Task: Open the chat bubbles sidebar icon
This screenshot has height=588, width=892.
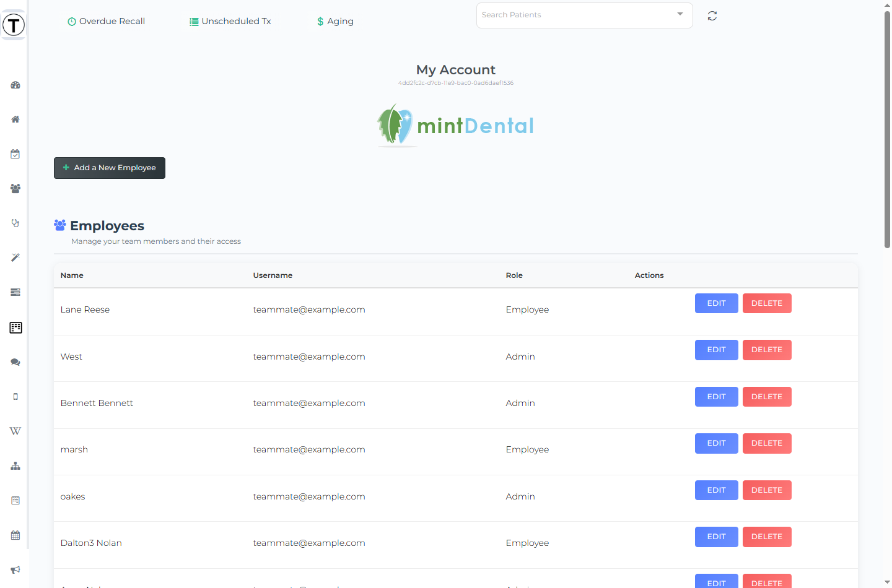Action: click(15, 362)
